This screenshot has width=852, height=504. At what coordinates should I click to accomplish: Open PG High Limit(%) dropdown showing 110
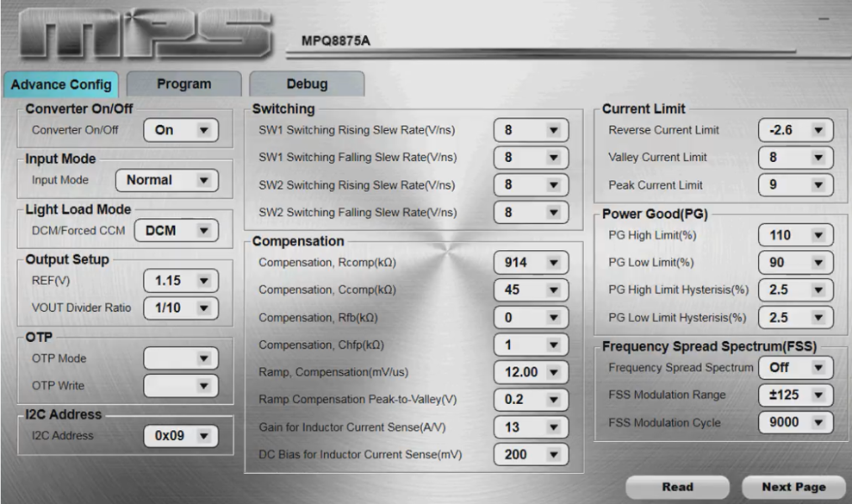[x=795, y=235]
